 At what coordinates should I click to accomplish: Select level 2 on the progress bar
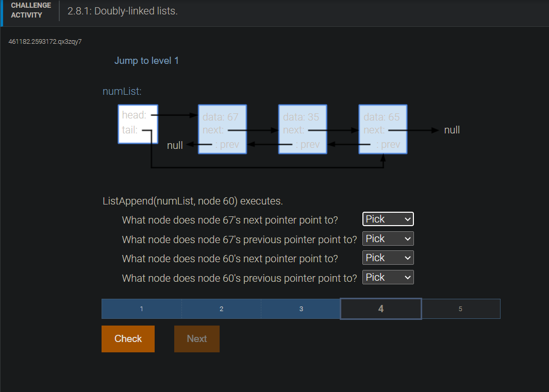tap(221, 309)
